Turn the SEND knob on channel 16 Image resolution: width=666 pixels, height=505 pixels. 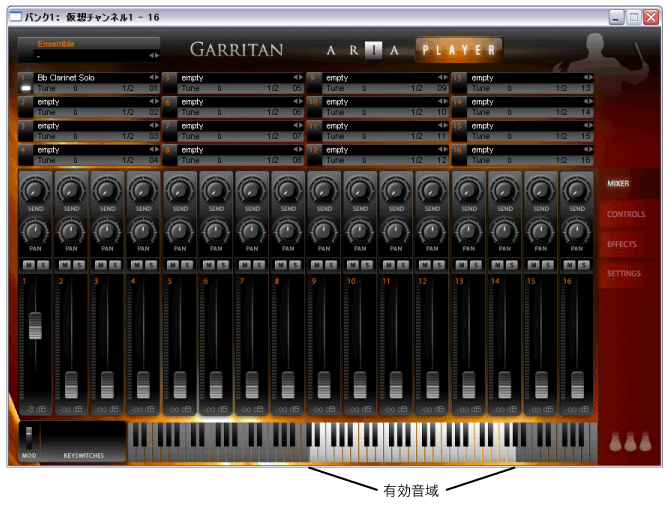point(576,190)
